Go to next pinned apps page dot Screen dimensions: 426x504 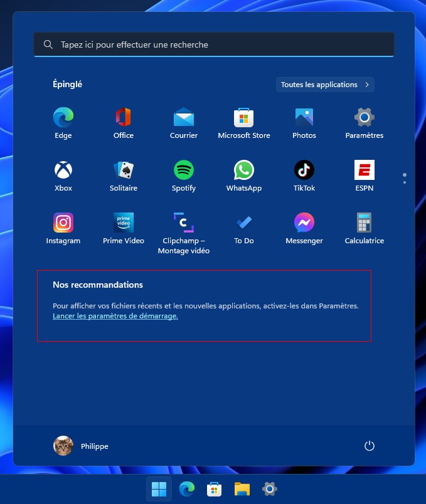pos(405,182)
